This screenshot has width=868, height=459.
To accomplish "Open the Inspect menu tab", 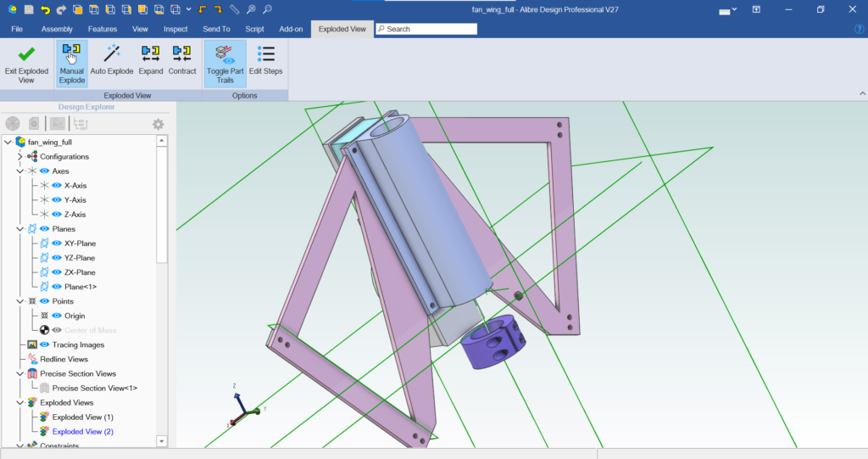I will coord(175,29).
